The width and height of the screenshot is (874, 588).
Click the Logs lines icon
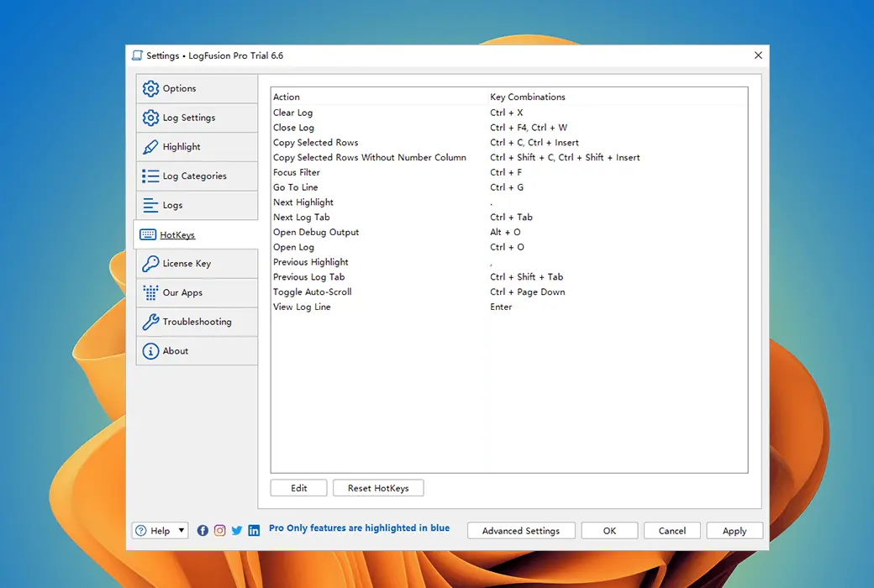(150, 205)
